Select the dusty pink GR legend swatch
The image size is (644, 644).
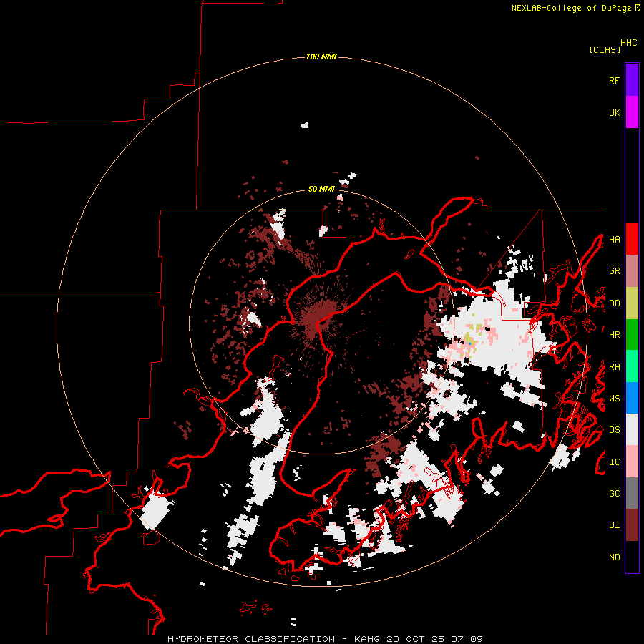[632, 271]
